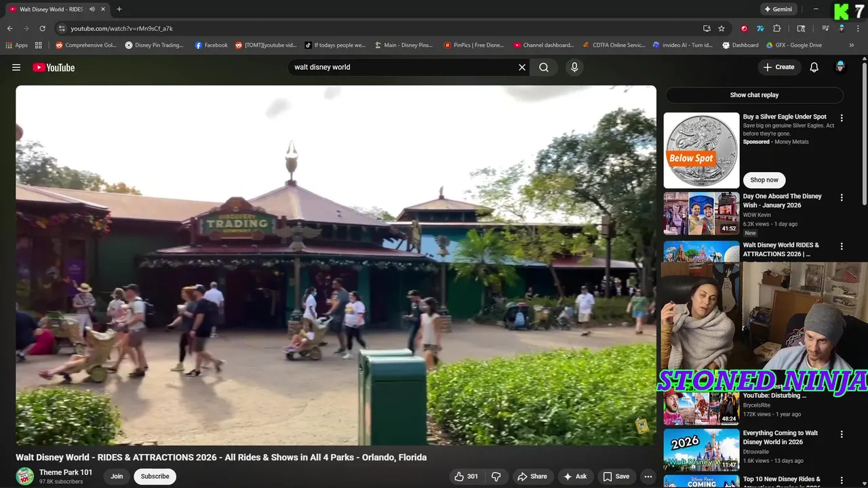Dislike the video with thumbs-down

pyautogui.click(x=496, y=476)
